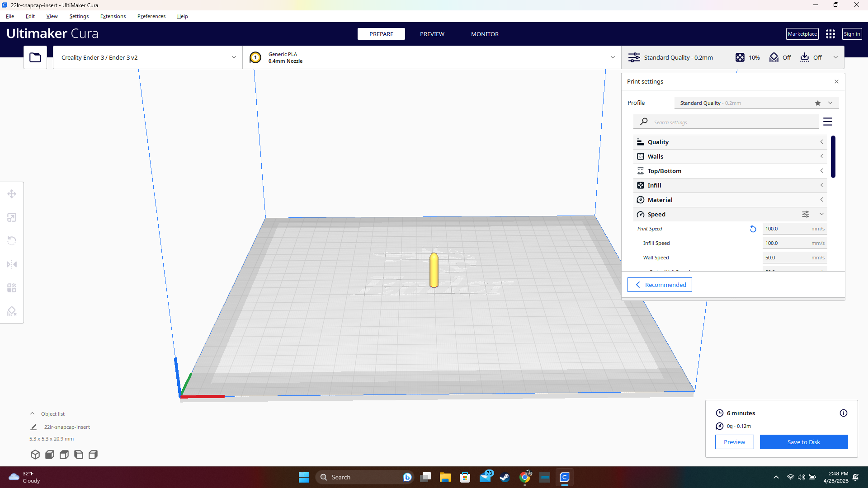Screen dimensions: 868x488
Task: Show print time info details
Action: pyautogui.click(x=844, y=413)
